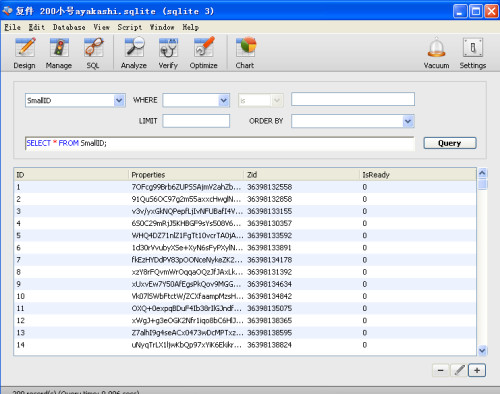Select Properties cell starting with 1d30r

187,248
